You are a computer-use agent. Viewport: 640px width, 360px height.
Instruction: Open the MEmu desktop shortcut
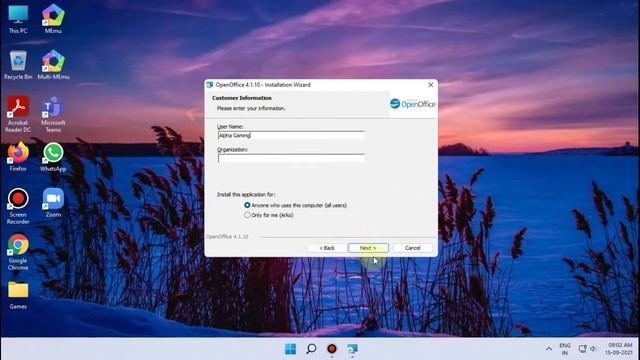tap(53, 19)
